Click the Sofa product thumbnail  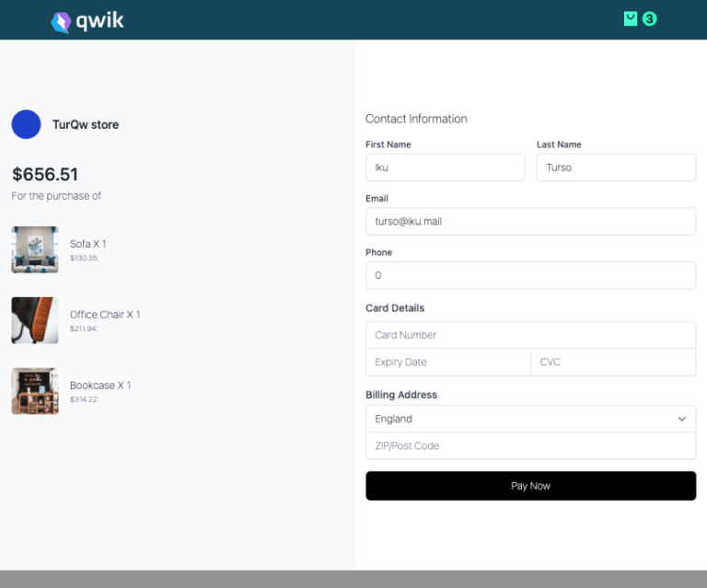click(35, 249)
